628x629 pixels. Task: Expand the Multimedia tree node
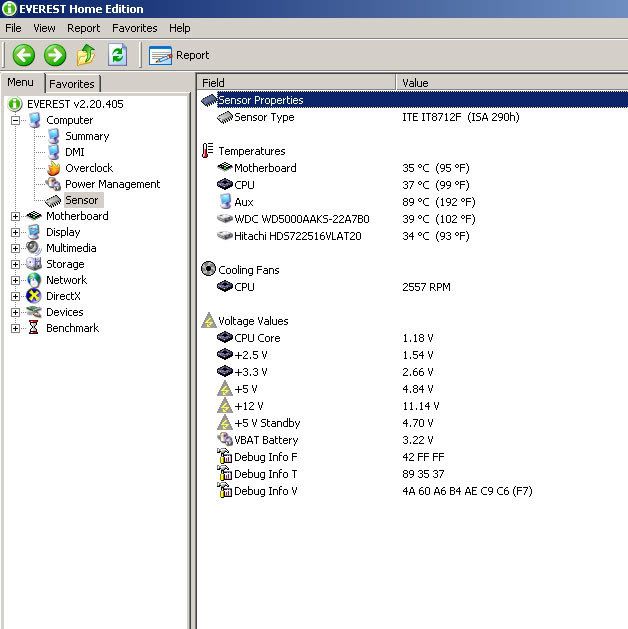[x=15, y=248]
